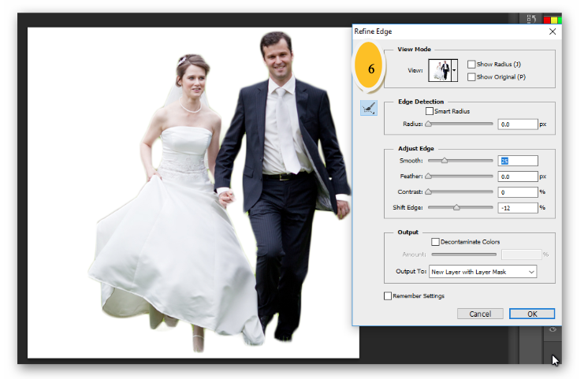
Task: Confirm with the OK button
Action: click(x=531, y=314)
